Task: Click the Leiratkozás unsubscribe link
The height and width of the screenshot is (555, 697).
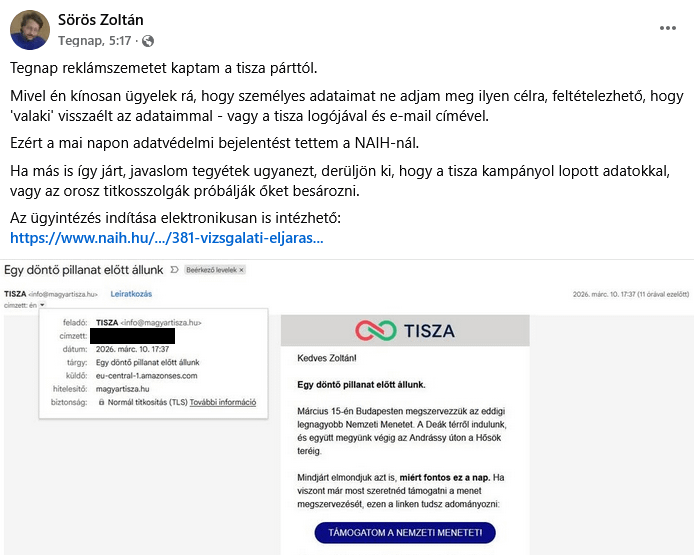Action: point(130,294)
